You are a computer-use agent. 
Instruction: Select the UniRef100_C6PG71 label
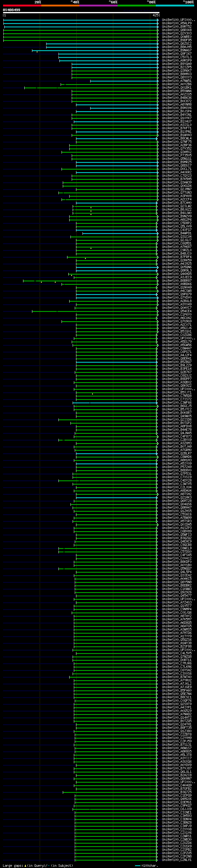click(x=177, y=352)
